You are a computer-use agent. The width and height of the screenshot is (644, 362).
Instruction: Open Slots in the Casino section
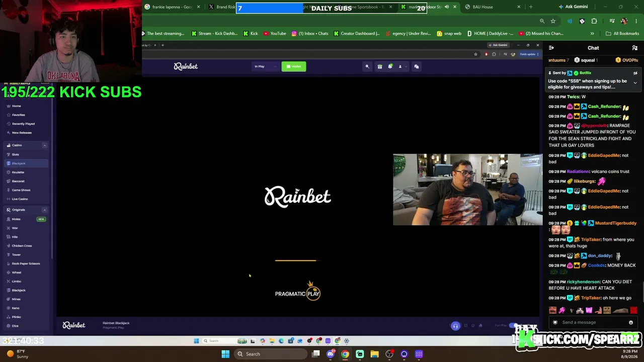pos(15,154)
